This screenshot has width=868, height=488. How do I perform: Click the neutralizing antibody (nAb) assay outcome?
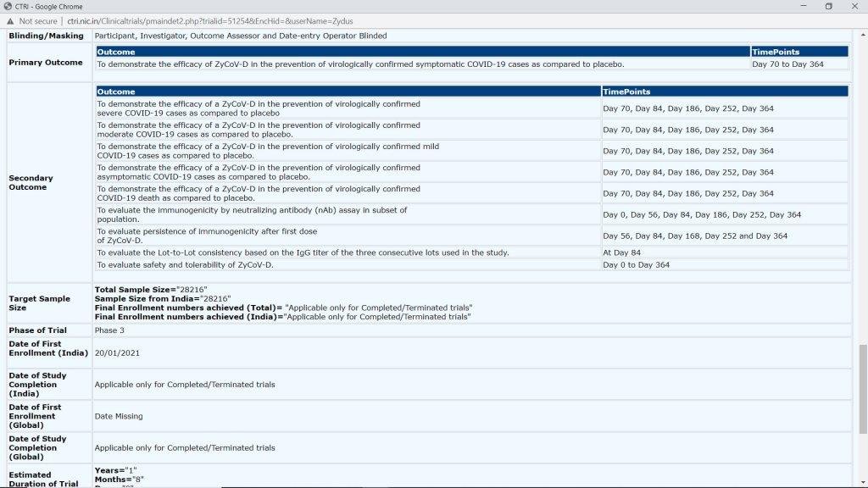click(252, 214)
